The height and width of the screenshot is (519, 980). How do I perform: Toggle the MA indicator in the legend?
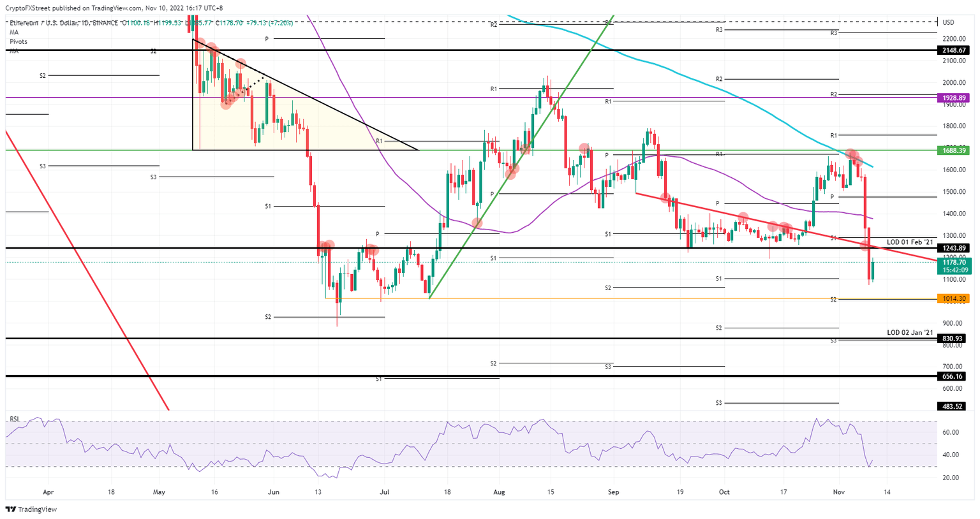coord(13,32)
